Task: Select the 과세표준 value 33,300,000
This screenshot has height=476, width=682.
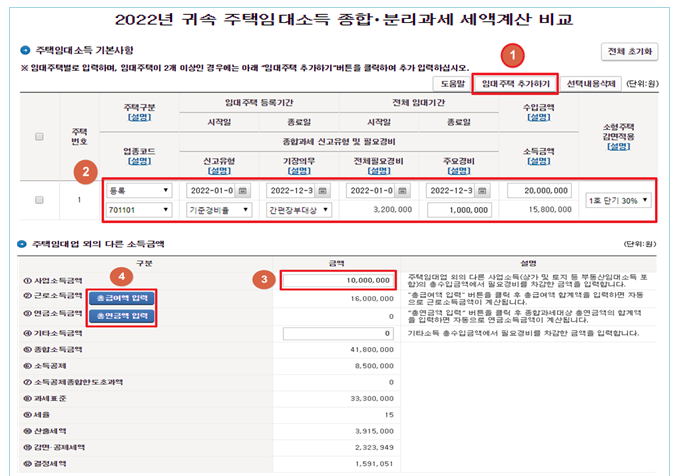Action: [372, 399]
